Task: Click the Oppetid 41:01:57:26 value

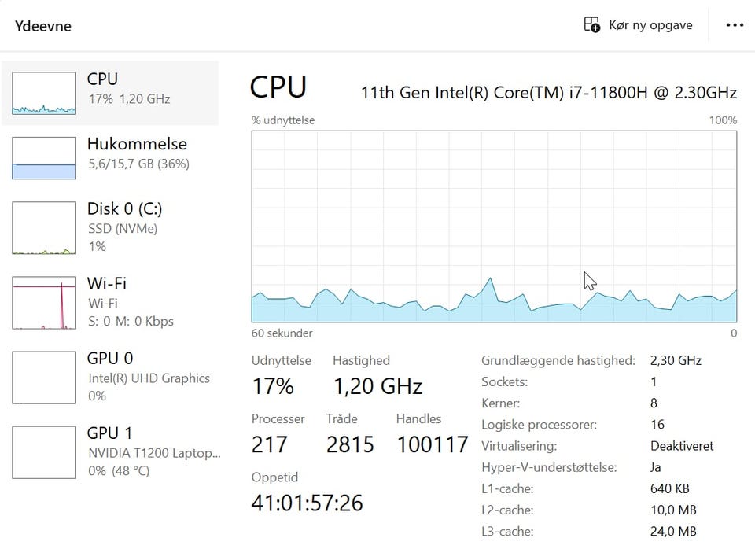Action: (307, 502)
